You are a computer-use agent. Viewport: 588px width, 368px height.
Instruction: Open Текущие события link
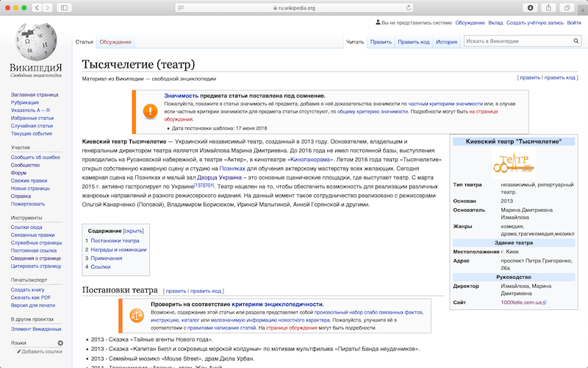[x=32, y=134]
